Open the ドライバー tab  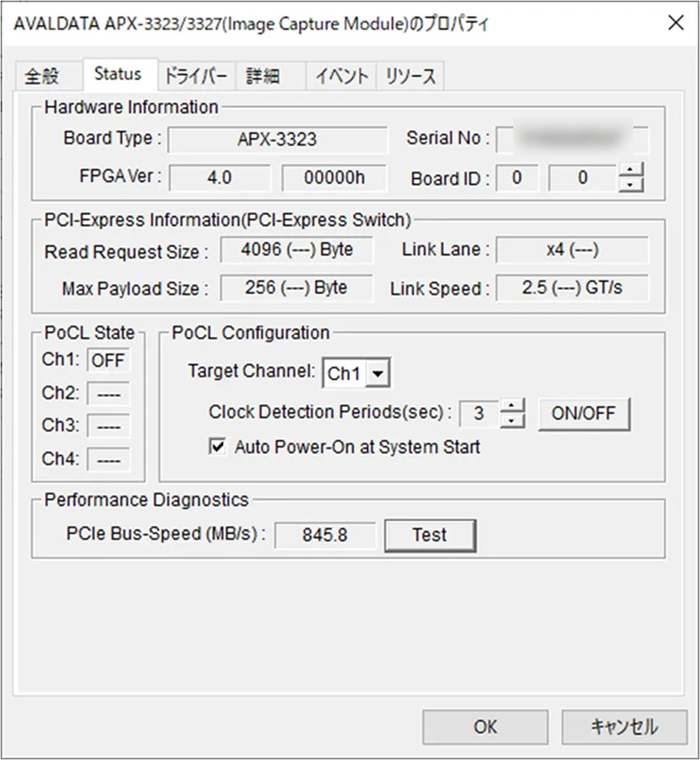pyautogui.click(x=196, y=76)
